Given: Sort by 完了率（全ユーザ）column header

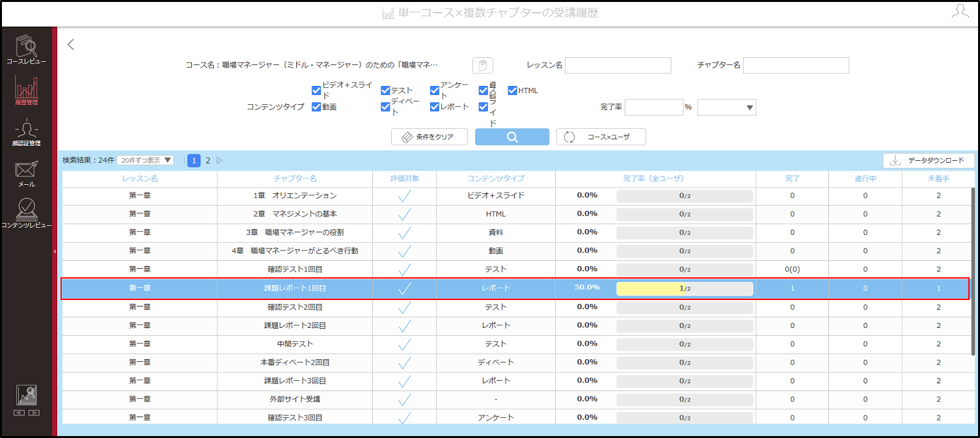Looking at the screenshot, I should 655,178.
